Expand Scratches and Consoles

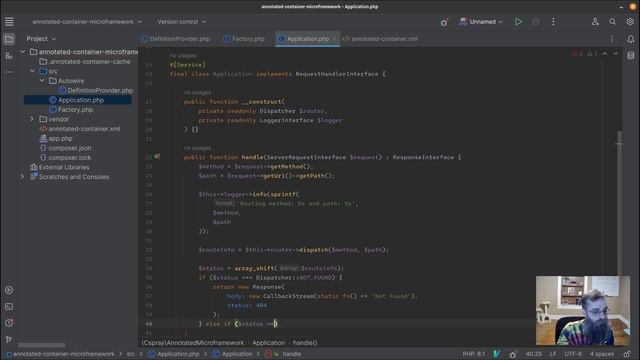23,177
